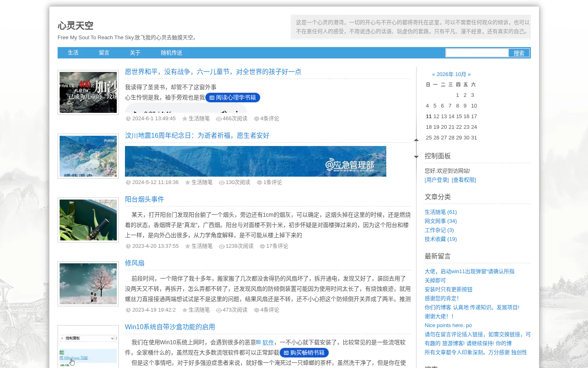Click the [查看权限] link
The image size is (588, 368).
point(464,180)
